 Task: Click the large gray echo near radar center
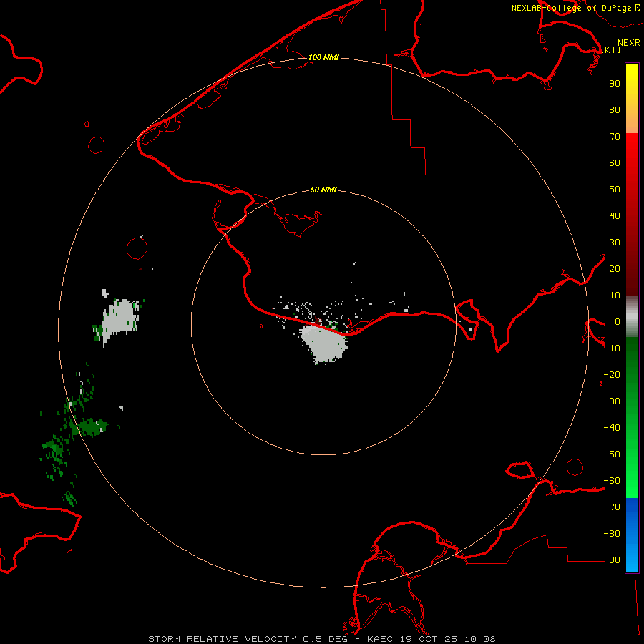(x=324, y=343)
